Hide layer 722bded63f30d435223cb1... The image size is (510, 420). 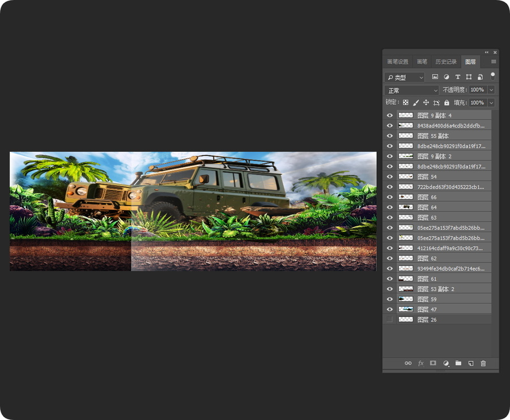[x=390, y=187]
